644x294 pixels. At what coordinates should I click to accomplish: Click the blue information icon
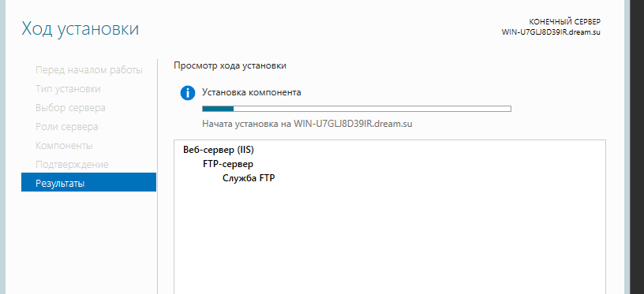188,93
